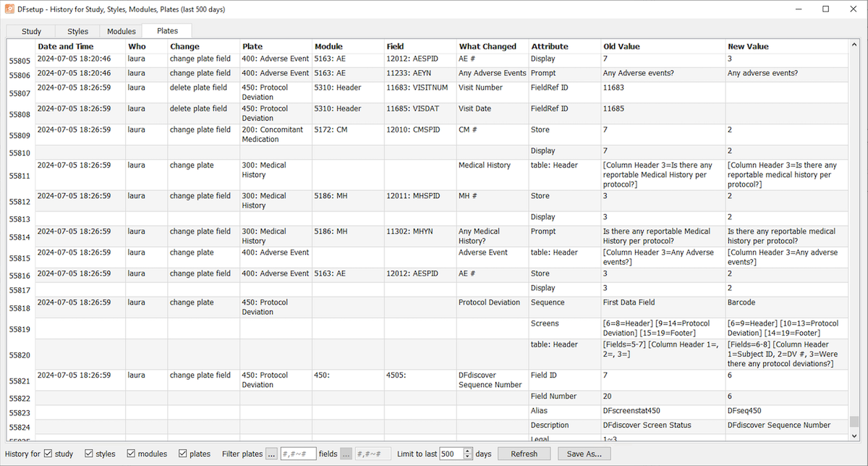Image resolution: width=868 pixels, height=466 pixels.
Task: Click the '11233: AEYN' field cell
Action: click(x=420, y=74)
